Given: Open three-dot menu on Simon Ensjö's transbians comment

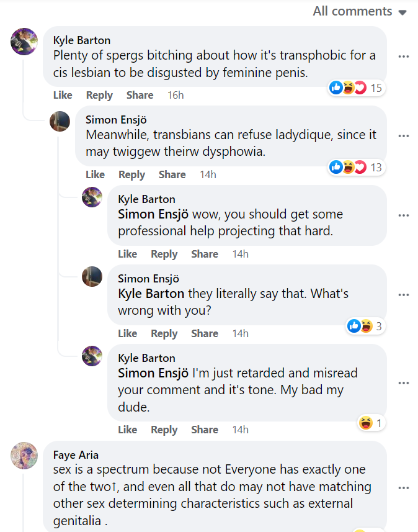Looking at the screenshot, I should (x=403, y=136).
